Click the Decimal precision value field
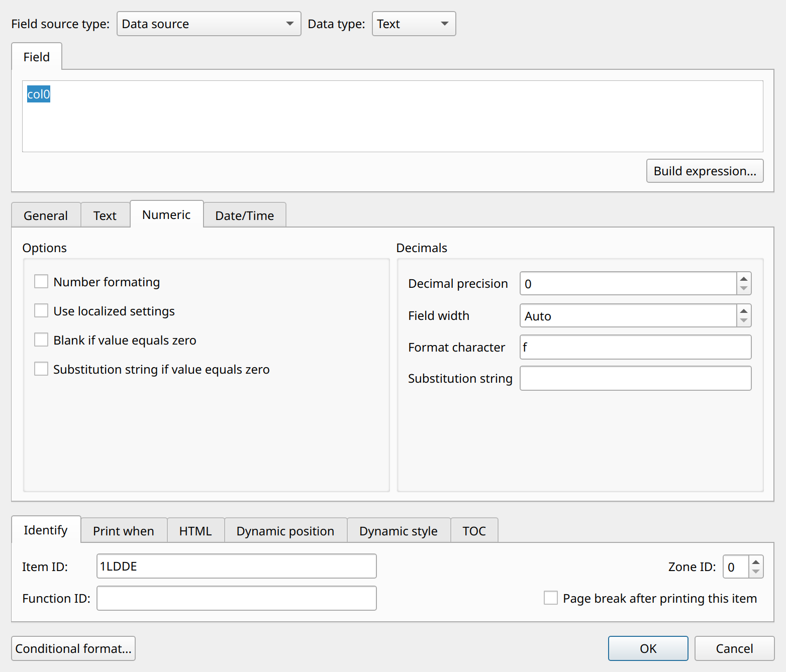This screenshot has width=786, height=672. coord(628,283)
